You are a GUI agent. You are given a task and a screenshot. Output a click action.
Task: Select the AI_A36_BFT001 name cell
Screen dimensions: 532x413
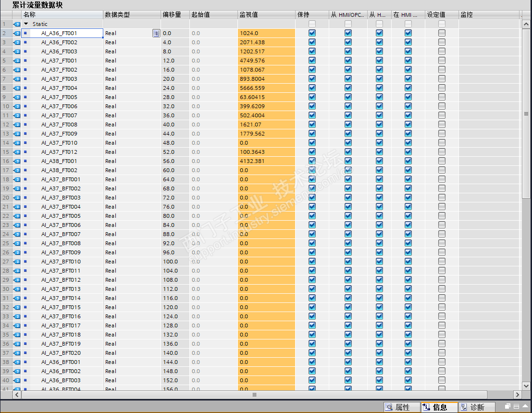62,362
